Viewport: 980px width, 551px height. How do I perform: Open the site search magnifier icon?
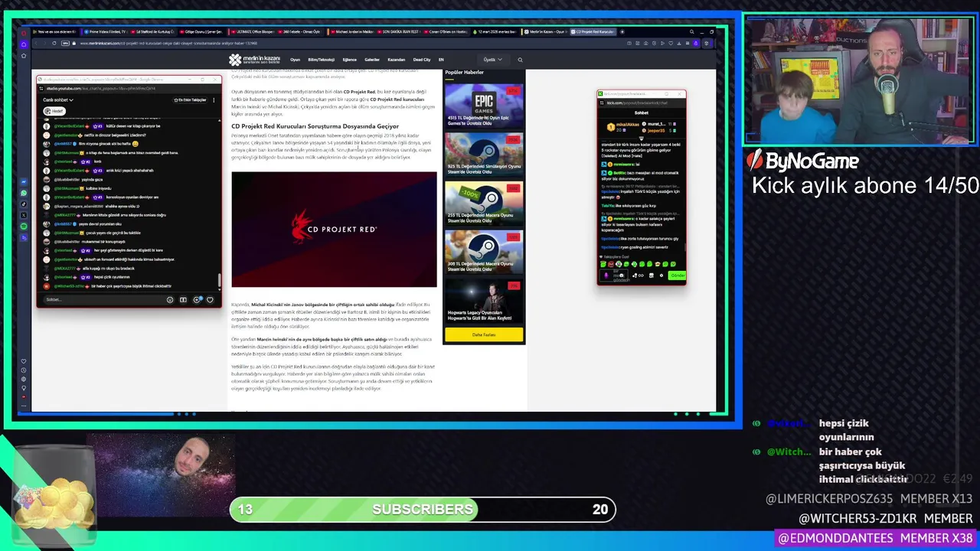(x=520, y=60)
